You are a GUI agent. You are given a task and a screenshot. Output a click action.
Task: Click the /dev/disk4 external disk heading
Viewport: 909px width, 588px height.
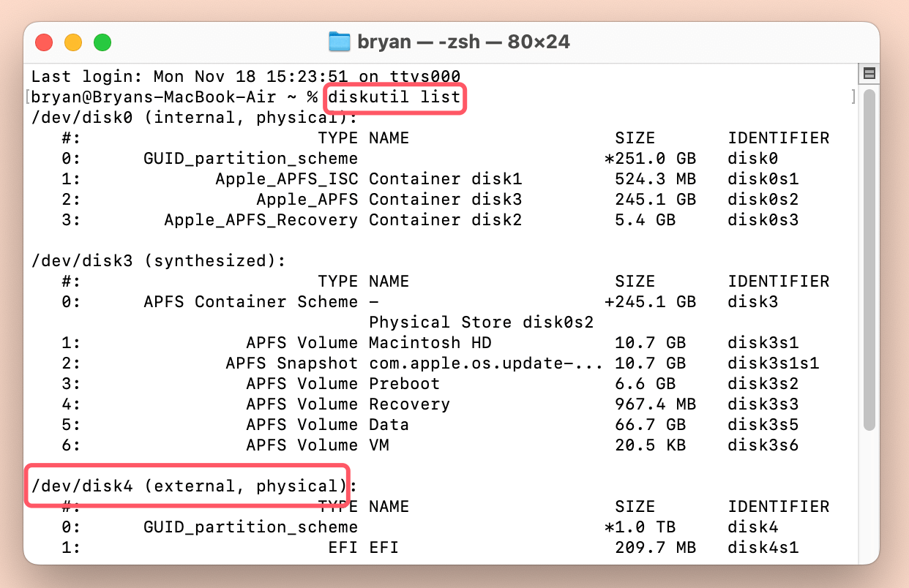click(x=187, y=485)
